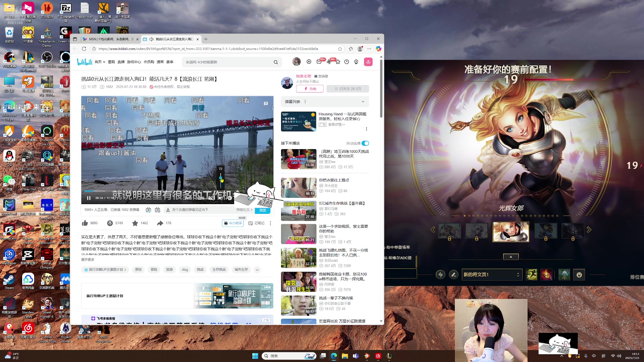Image resolution: width=644 pixels, height=362 pixels.
Task: Favorite the video using the star icon 1462
Action: pyautogui.click(x=135, y=223)
